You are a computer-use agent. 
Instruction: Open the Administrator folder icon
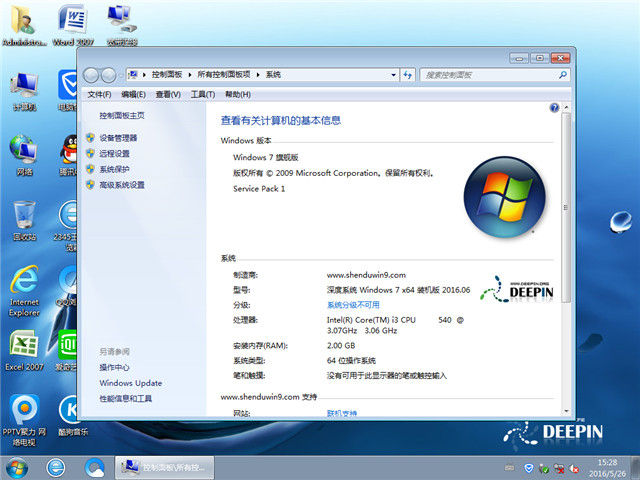23,24
